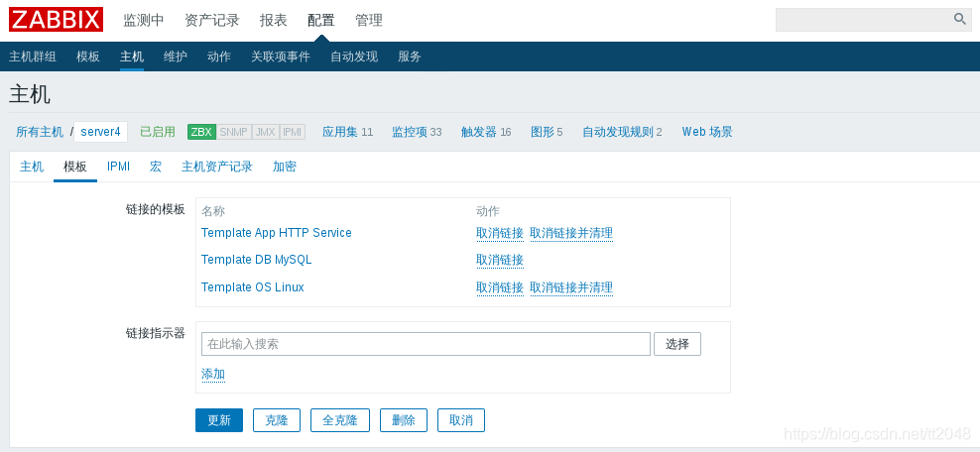Open the 监测中 top menu

144,20
